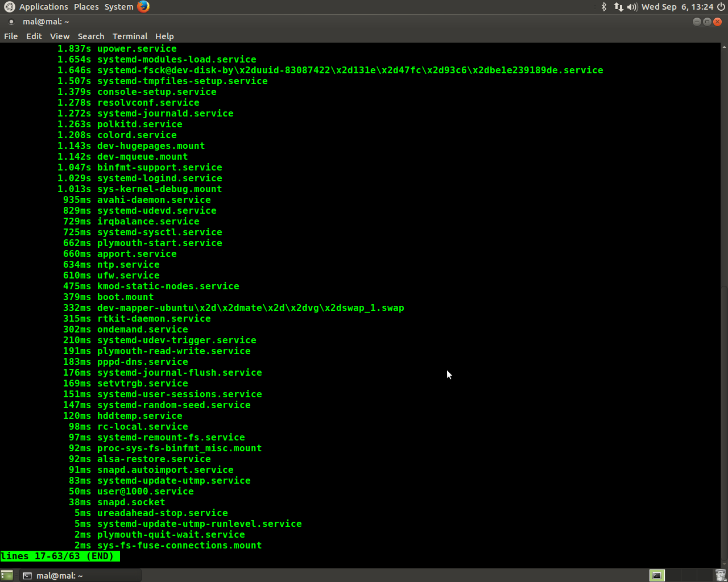Maximize the terminal window

pos(707,22)
